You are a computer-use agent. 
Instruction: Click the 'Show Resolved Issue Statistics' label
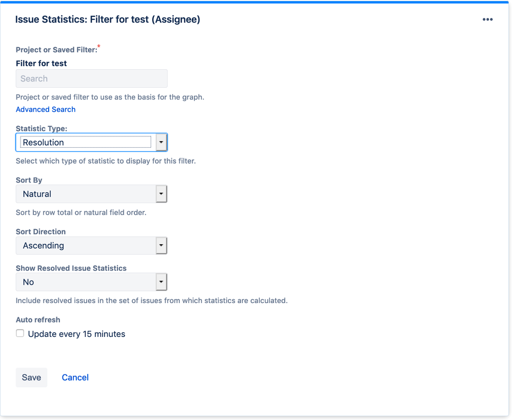pyautogui.click(x=71, y=268)
